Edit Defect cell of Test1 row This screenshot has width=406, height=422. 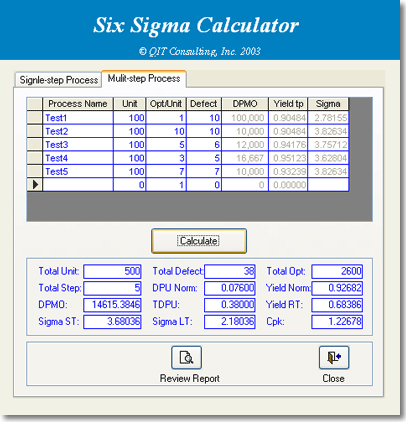coord(204,118)
